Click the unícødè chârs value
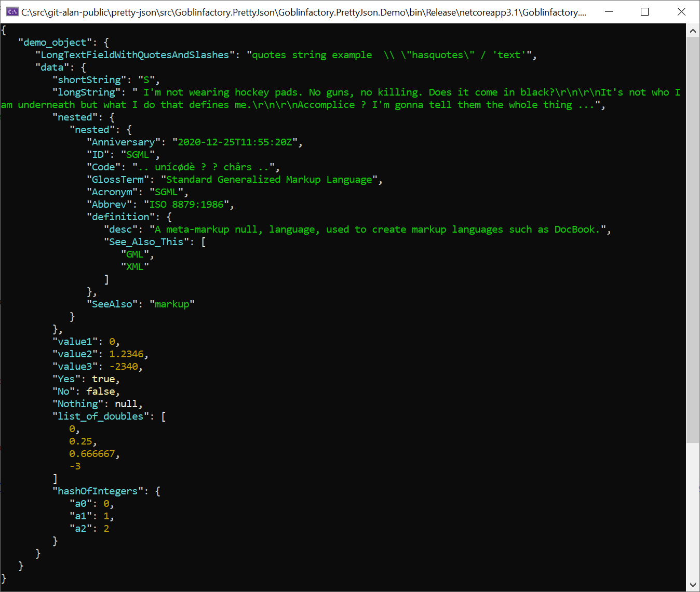 click(x=204, y=167)
